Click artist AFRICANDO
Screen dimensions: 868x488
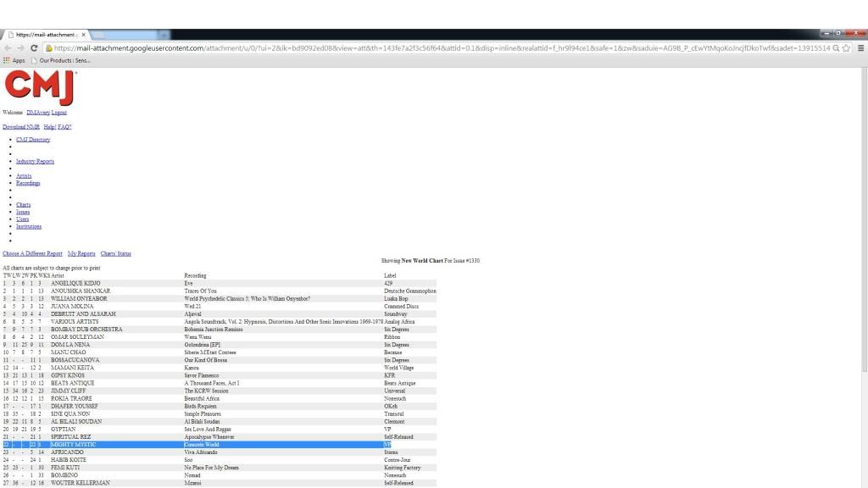pos(67,452)
